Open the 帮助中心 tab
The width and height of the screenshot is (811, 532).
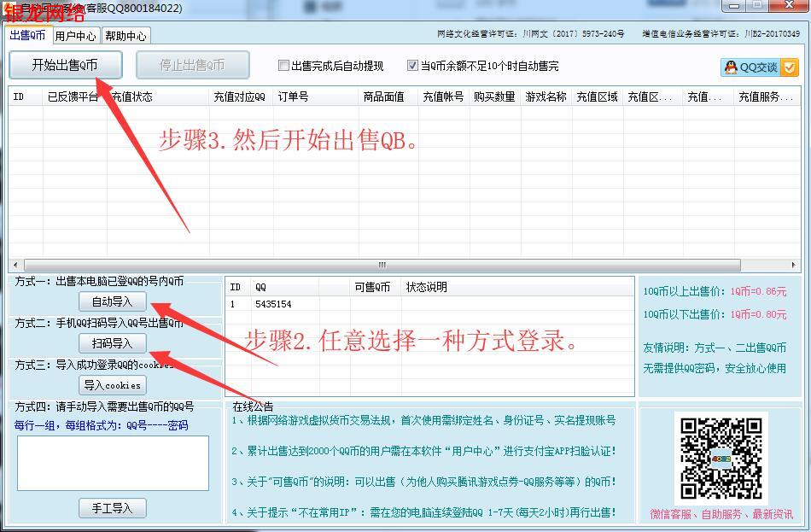(x=125, y=36)
